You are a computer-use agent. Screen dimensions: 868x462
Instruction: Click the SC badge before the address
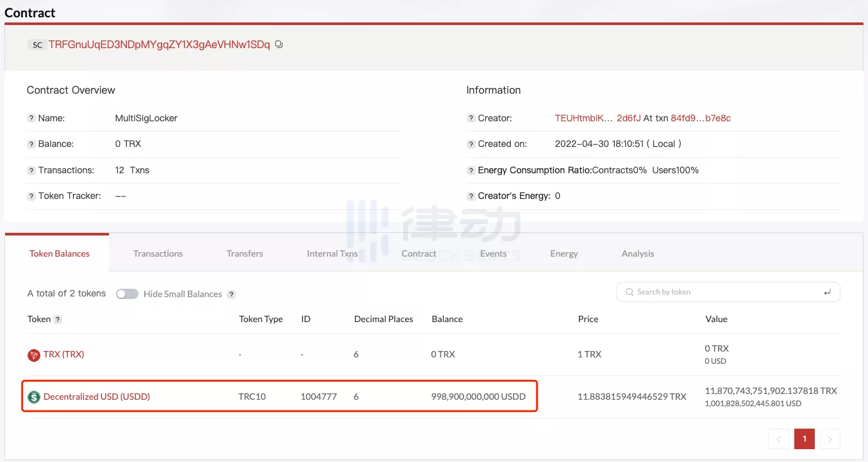click(x=37, y=45)
